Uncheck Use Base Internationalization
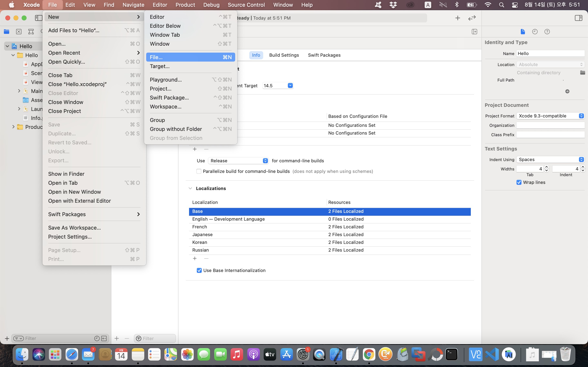This screenshot has height=367, width=588. point(199,270)
